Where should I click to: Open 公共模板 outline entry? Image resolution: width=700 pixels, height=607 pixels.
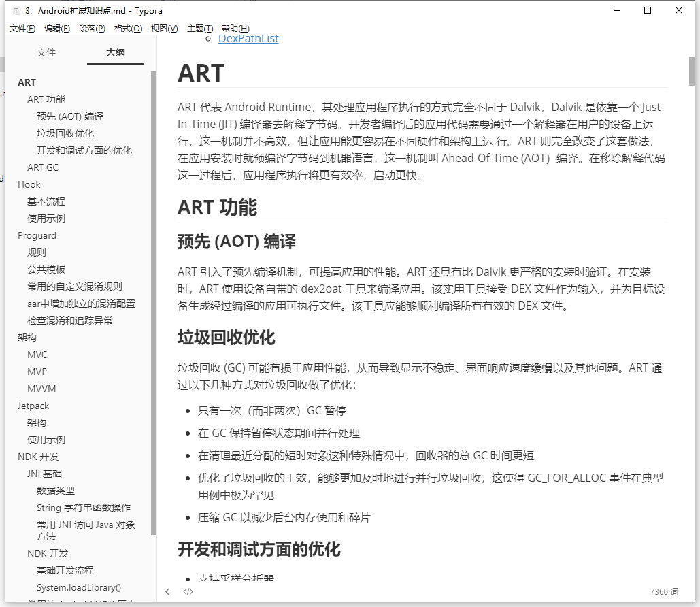[x=46, y=269]
